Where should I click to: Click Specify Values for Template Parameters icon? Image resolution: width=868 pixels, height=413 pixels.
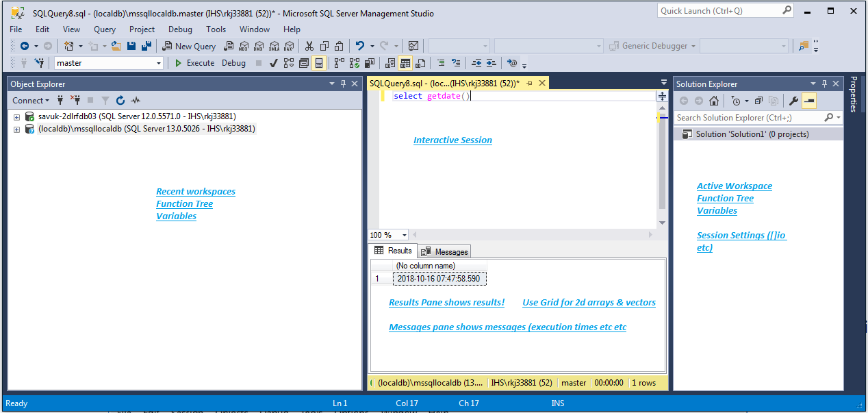[x=513, y=63]
